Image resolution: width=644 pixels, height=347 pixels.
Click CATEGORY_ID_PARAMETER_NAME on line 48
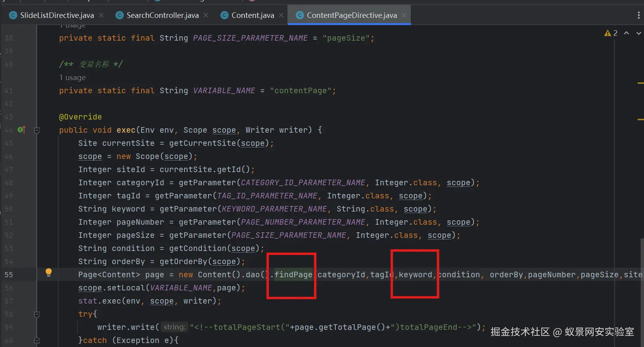303,182
